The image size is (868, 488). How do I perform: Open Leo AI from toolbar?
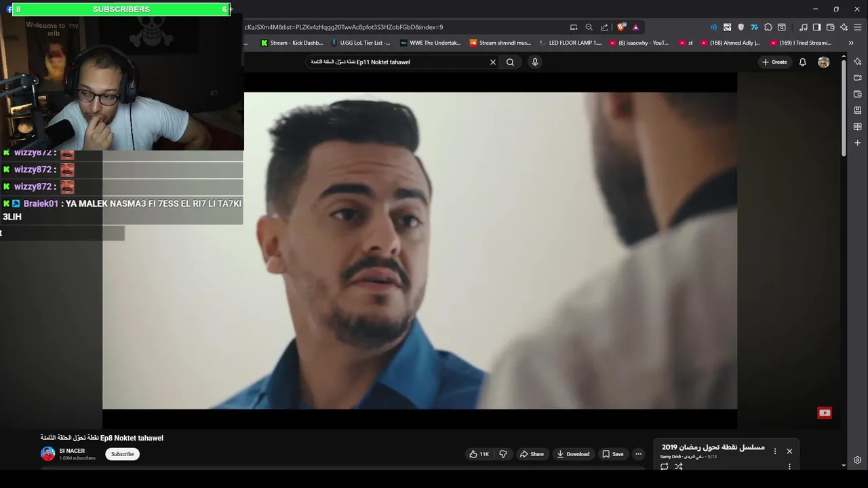[844, 27]
